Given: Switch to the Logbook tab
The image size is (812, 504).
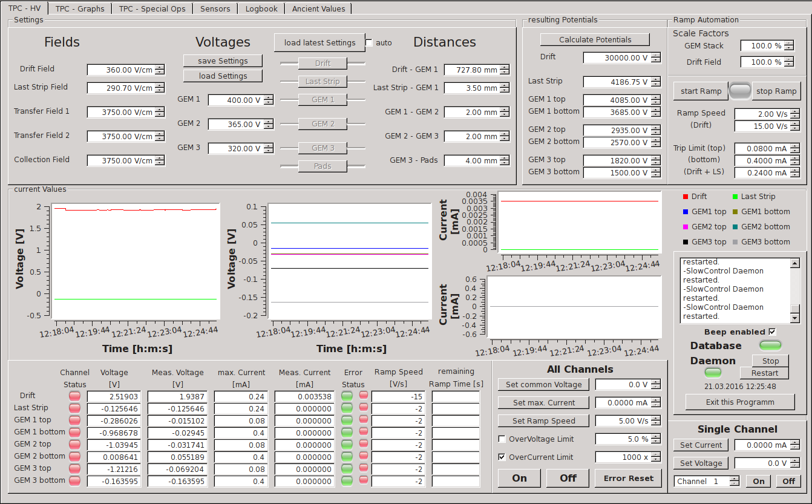Looking at the screenshot, I should [261, 8].
